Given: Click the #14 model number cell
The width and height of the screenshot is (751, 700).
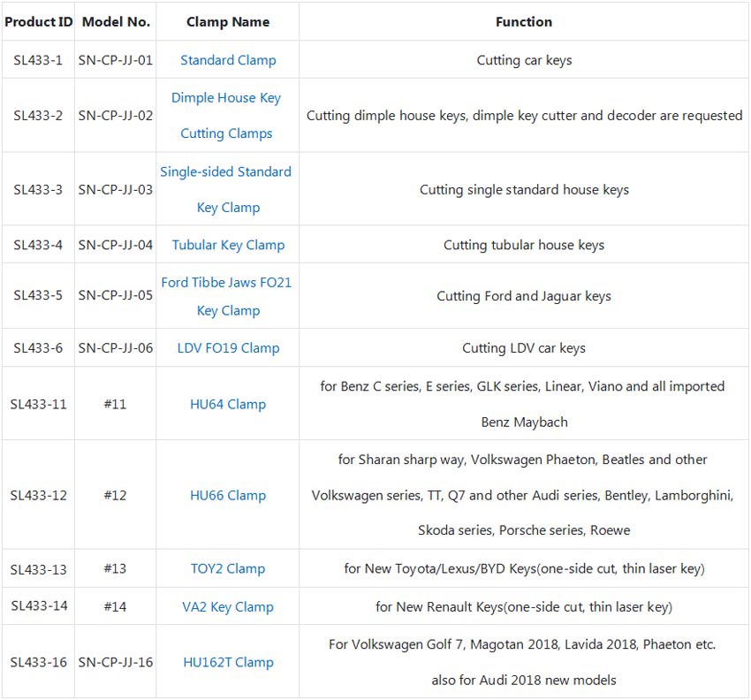Looking at the screenshot, I should [116, 607].
